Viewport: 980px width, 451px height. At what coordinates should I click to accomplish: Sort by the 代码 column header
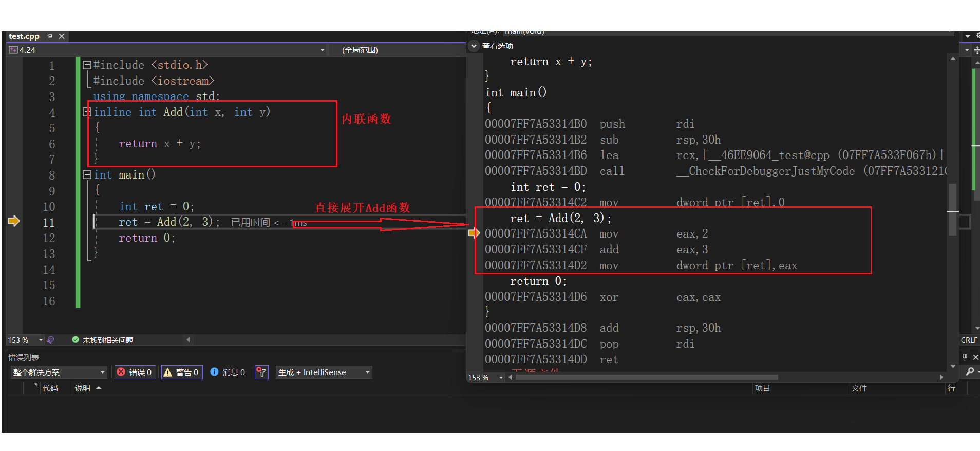click(50, 388)
